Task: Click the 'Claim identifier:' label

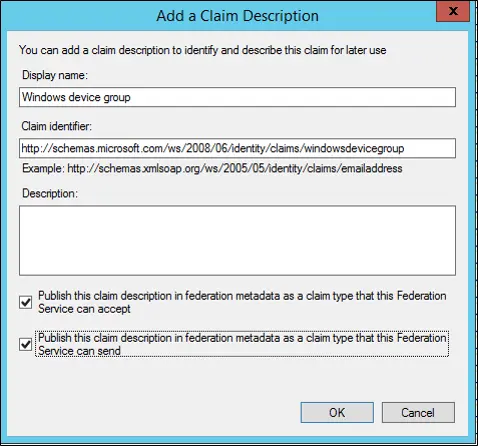Action: pyautogui.click(x=56, y=126)
